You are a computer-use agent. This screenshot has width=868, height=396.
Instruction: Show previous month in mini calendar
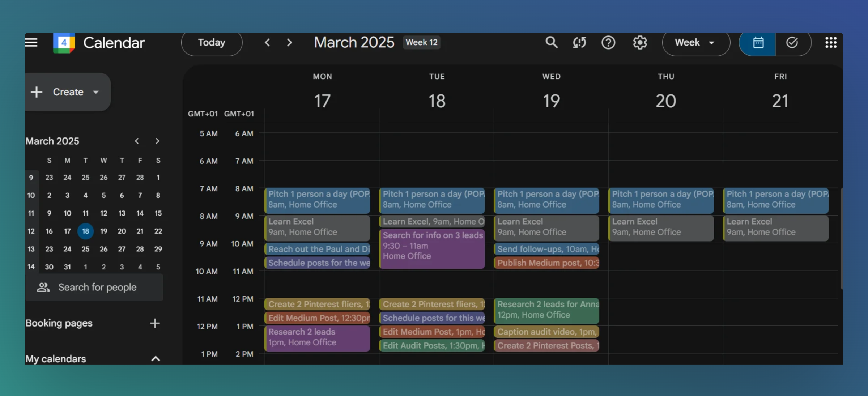point(137,141)
